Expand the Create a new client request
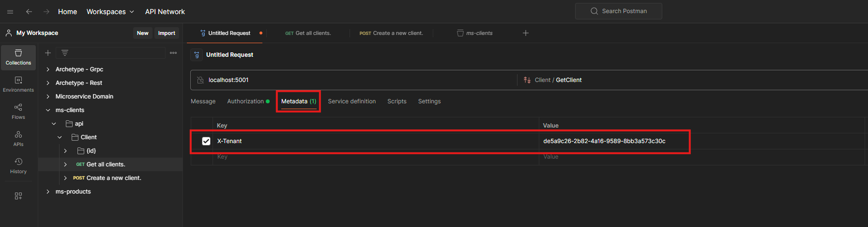The width and height of the screenshot is (868, 227). (x=65, y=178)
